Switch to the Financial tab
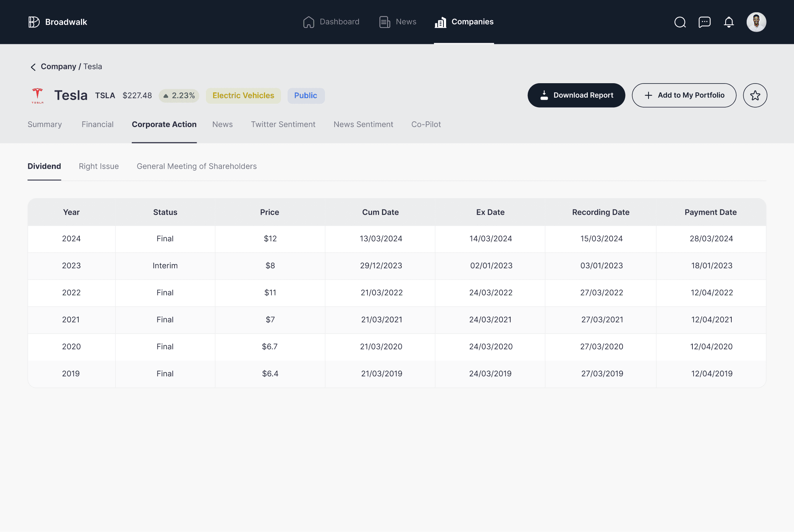The image size is (794, 532). (x=97, y=124)
